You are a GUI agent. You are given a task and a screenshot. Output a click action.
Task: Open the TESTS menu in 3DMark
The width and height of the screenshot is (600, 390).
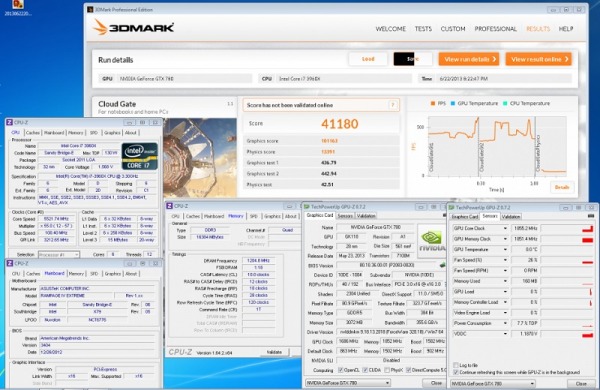pos(423,29)
